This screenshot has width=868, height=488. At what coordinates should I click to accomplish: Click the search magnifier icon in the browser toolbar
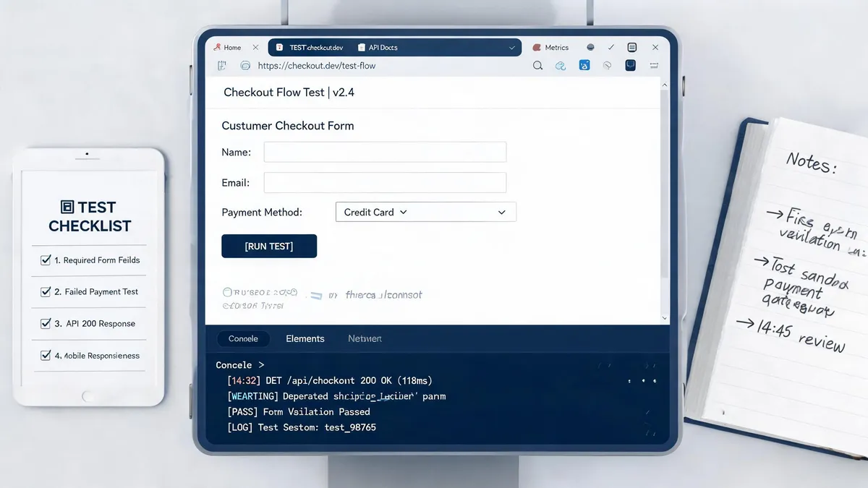537,66
